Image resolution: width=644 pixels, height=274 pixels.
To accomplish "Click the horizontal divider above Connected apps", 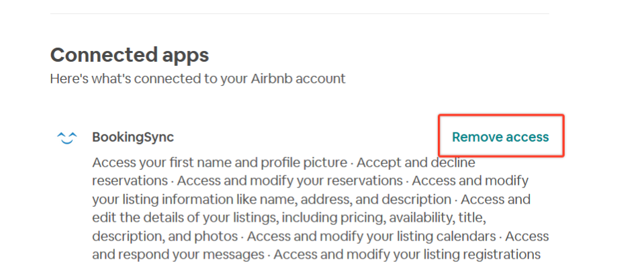I will click(300, 14).
